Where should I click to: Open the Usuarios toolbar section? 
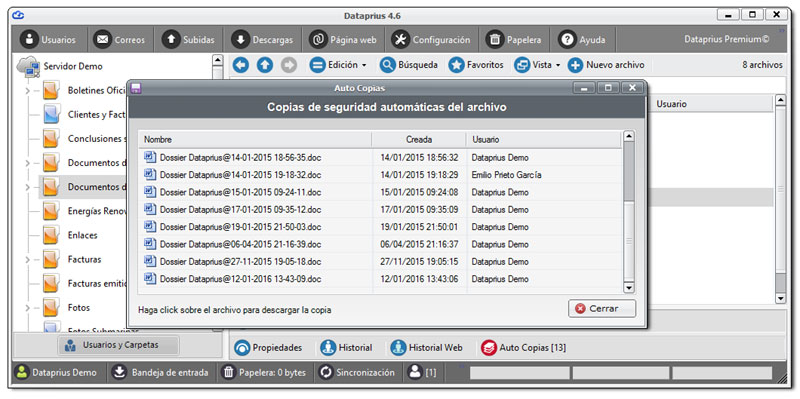click(x=50, y=40)
